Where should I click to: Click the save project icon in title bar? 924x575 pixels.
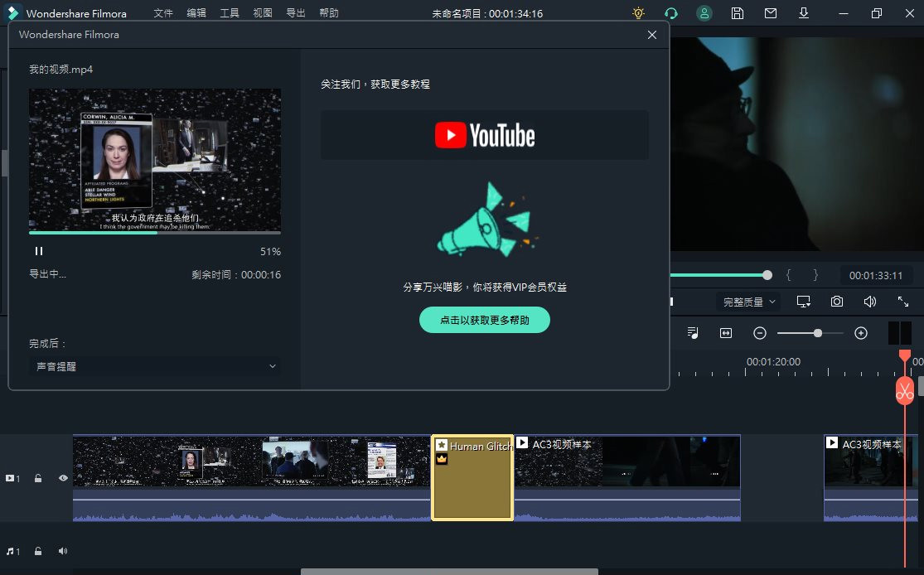[x=737, y=13]
